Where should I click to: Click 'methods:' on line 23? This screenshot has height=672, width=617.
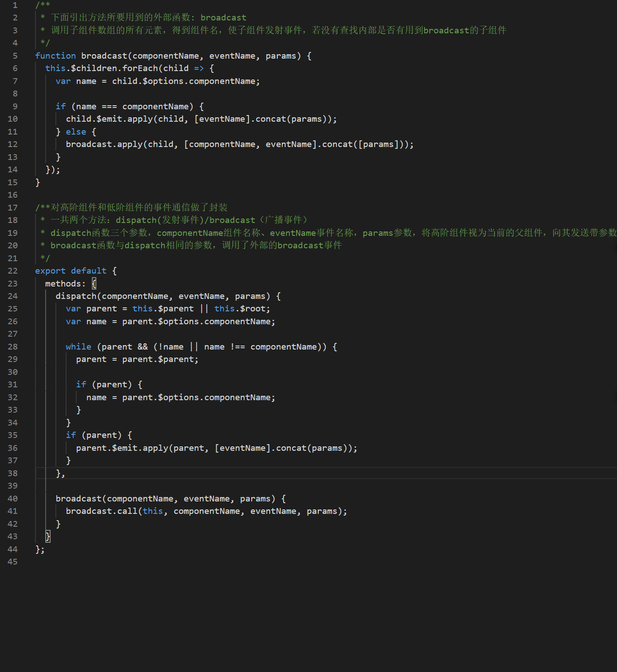65,283
